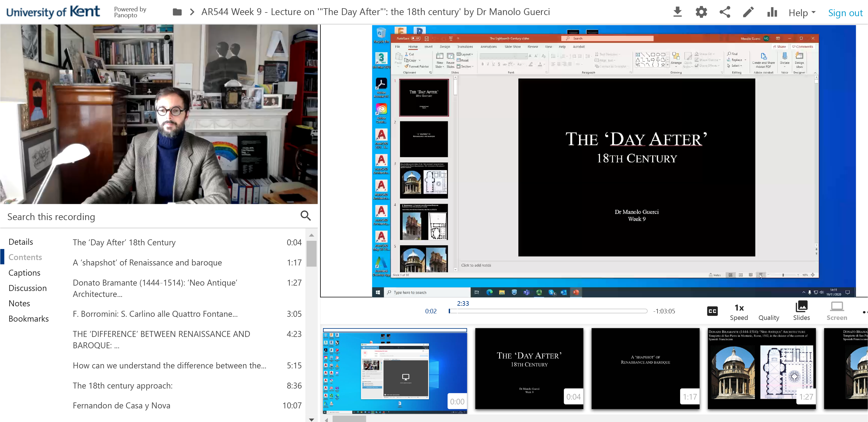
Task: Click the Sign out link
Action: pos(845,13)
